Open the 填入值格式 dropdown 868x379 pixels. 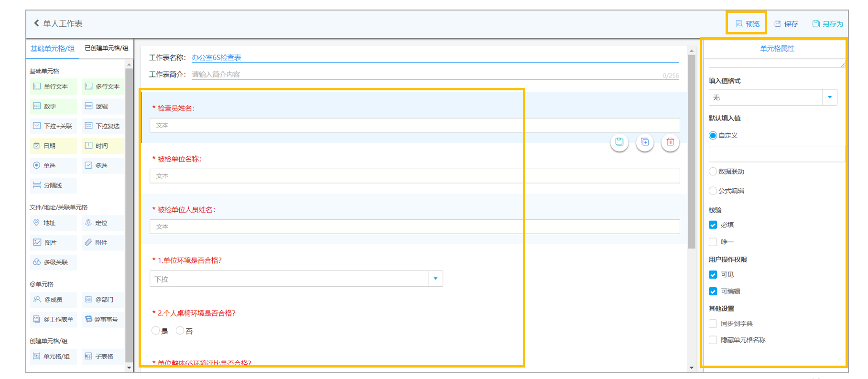(x=772, y=97)
